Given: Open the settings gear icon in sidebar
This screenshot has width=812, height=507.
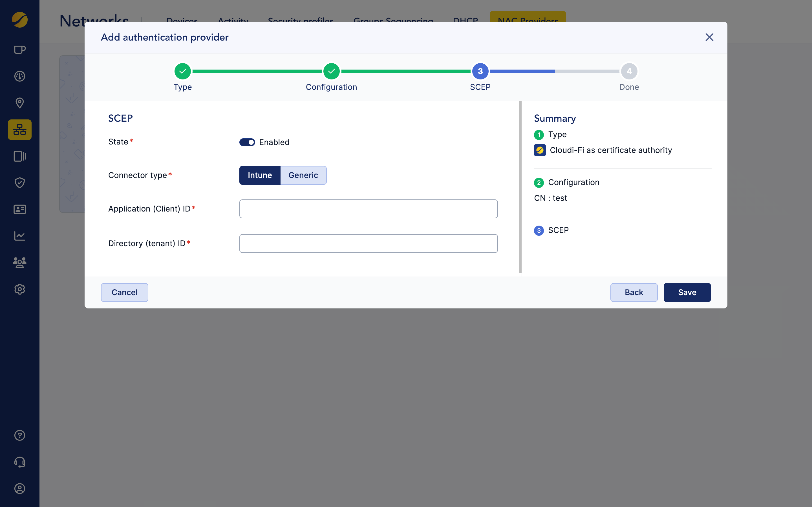Looking at the screenshot, I should (x=19, y=289).
